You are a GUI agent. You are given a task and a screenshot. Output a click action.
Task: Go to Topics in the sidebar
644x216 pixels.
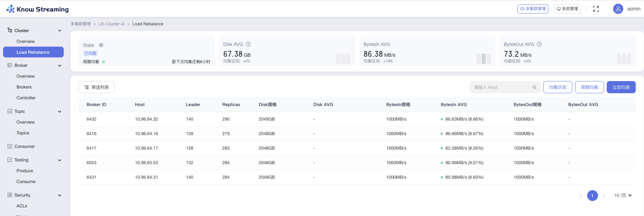[23, 133]
